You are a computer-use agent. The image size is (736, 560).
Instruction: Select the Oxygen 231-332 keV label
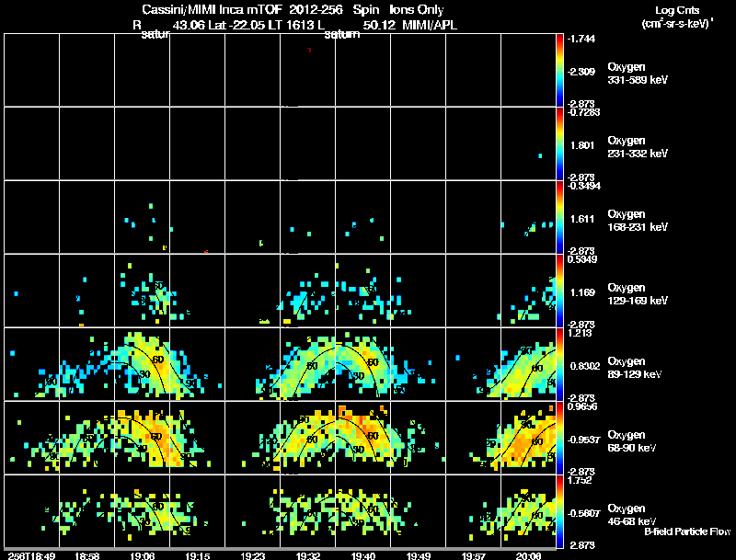[x=638, y=147]
